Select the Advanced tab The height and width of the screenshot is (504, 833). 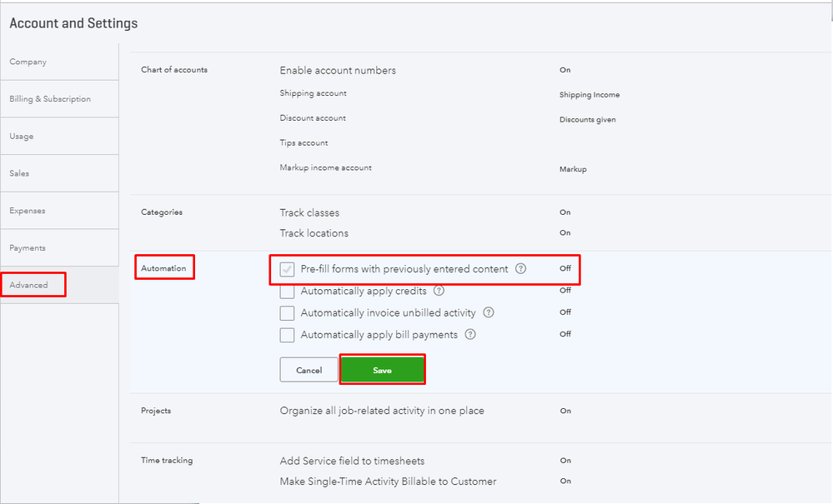(29, 285)
